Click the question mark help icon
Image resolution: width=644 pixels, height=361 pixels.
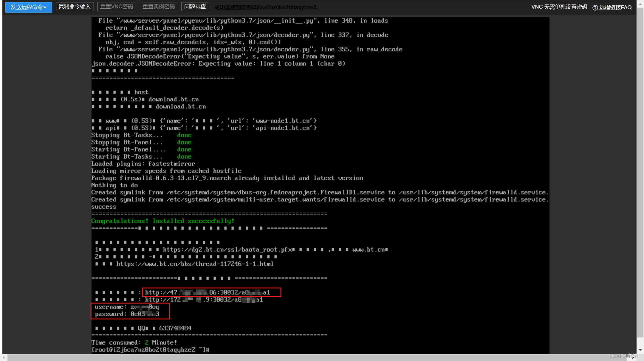pos(595,8)
